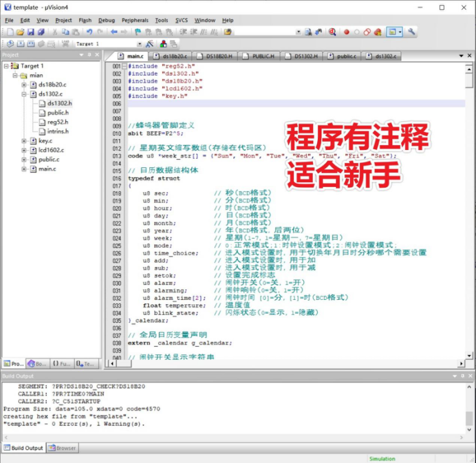Open the Target 1 dropdown

[x=140, y=44]
